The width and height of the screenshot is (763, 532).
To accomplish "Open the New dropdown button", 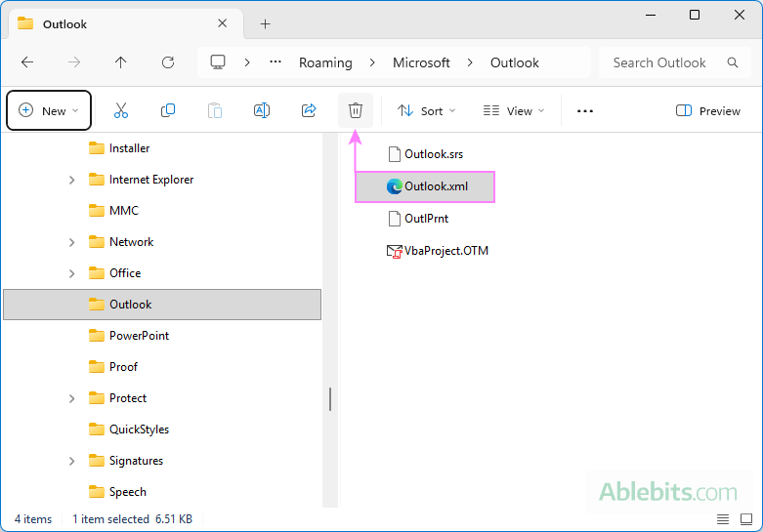I will tap(49, 110).
